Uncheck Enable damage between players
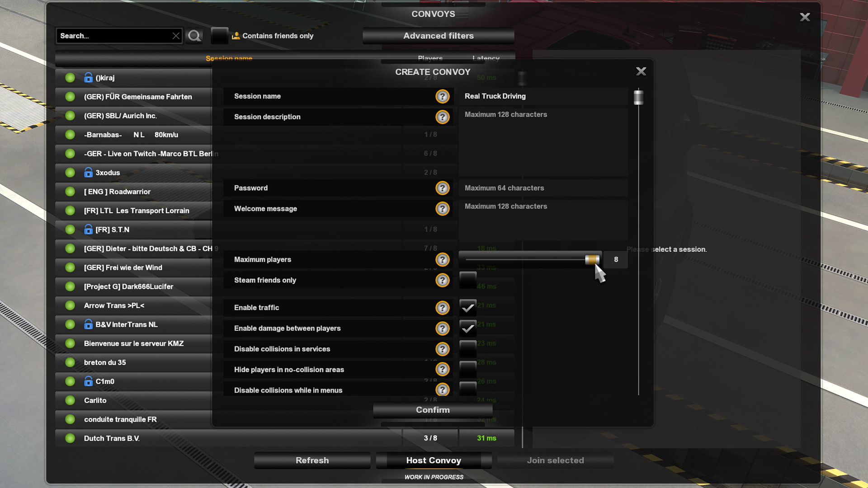 tap(468, 328)
